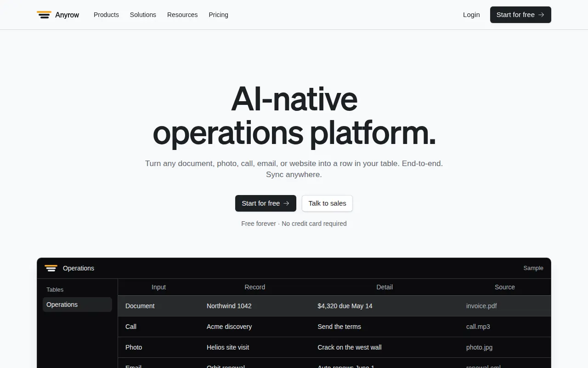This screenshot has width=588, height=368.
Task: Click the Login link
Action: click(471, 15)
